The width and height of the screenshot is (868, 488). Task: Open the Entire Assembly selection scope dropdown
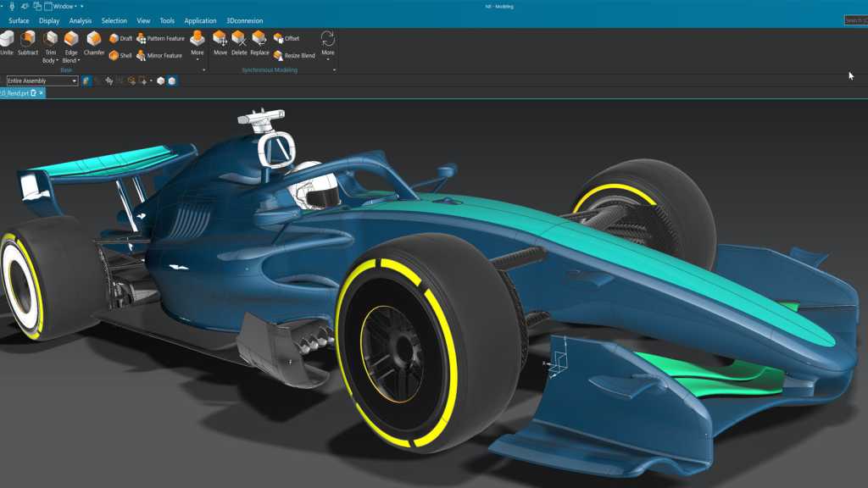[x=74, y=80]
